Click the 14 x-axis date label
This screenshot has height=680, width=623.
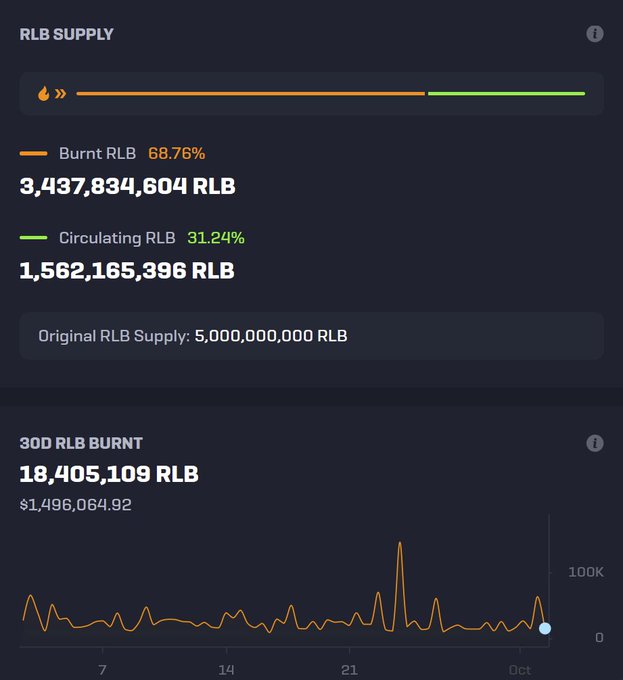pyautogui.click(x=226, y=670)
